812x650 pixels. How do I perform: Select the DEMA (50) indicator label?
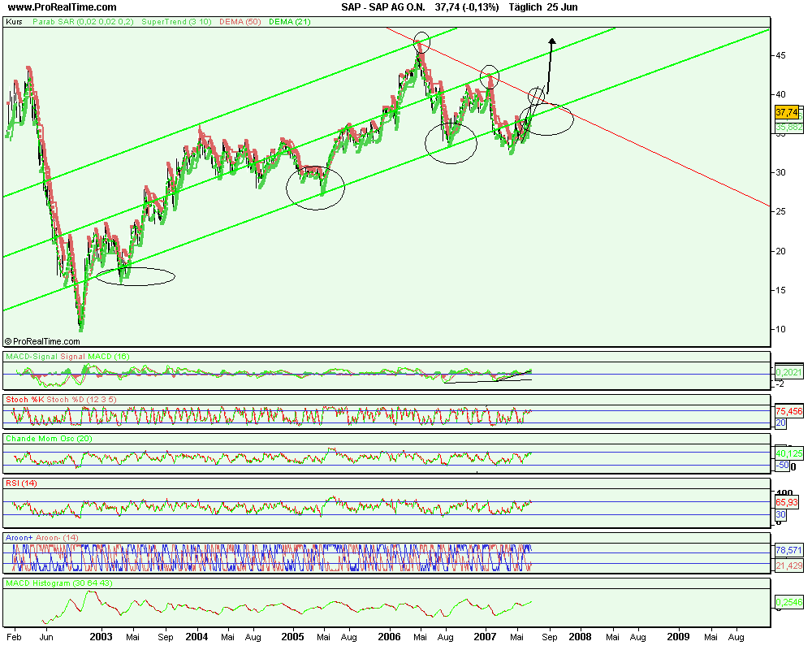point(240,22)
